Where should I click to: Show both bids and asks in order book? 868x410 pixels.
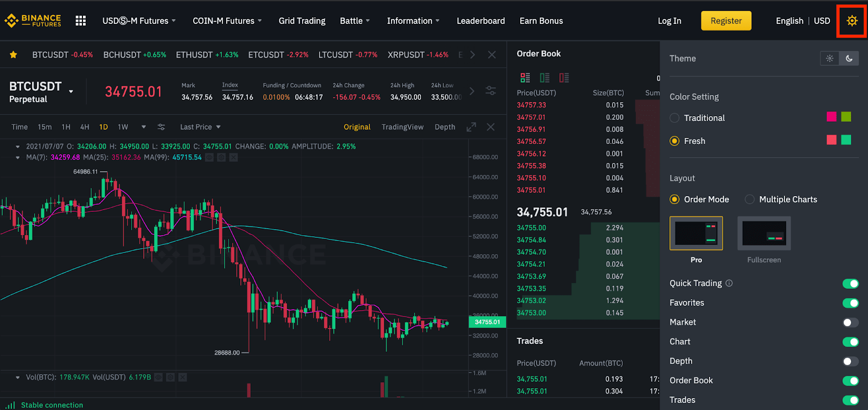525,78
